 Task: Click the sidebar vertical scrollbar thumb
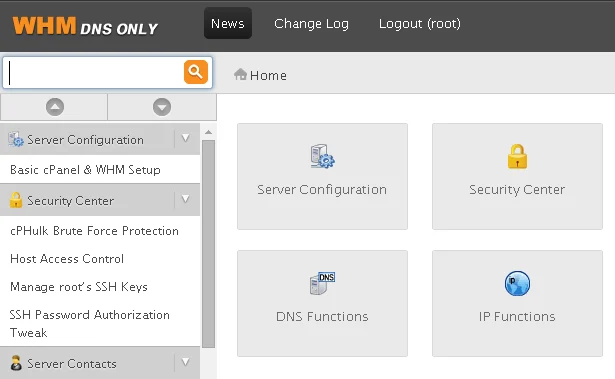[x=209, y=244]
